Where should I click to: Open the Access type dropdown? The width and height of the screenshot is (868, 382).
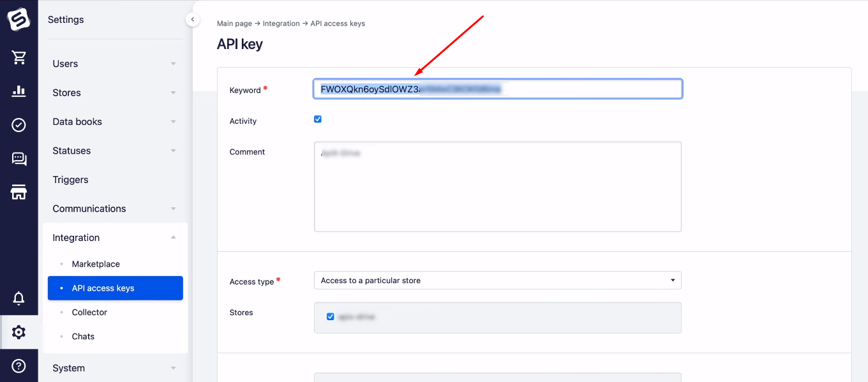(x=497, y=281)
